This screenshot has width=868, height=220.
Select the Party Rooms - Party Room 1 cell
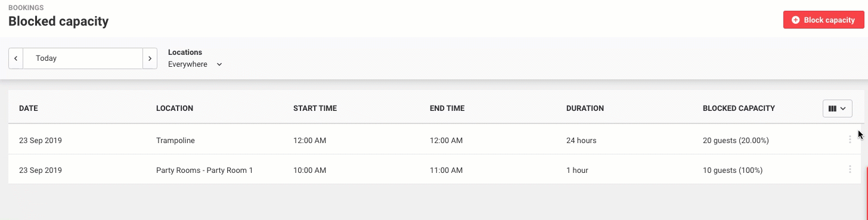pos(204,171)
